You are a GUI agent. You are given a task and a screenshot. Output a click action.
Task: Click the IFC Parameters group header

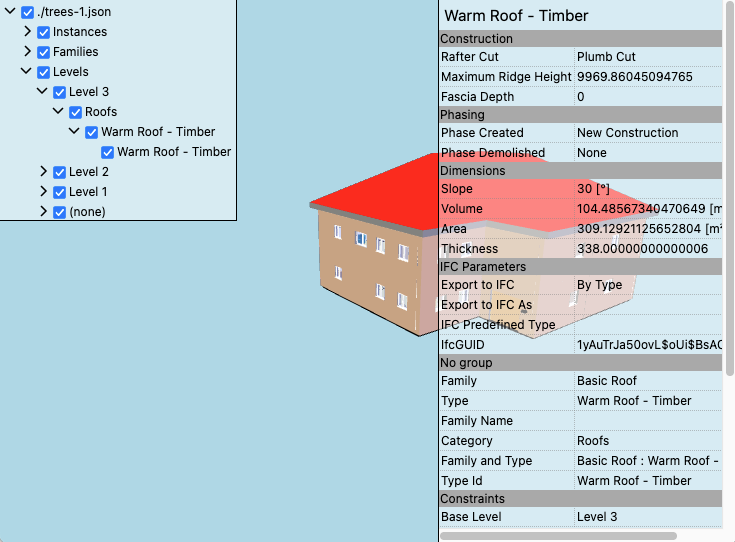[581, 266]
